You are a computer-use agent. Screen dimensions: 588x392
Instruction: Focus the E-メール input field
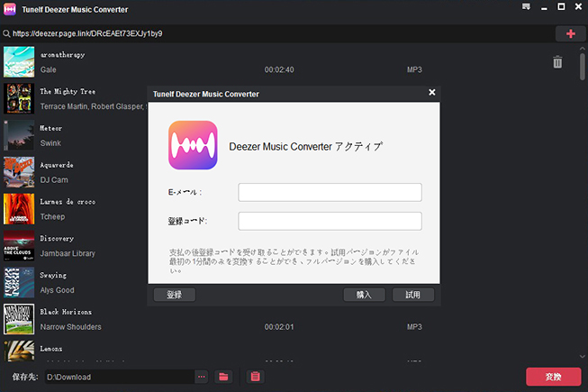point(330,193)
